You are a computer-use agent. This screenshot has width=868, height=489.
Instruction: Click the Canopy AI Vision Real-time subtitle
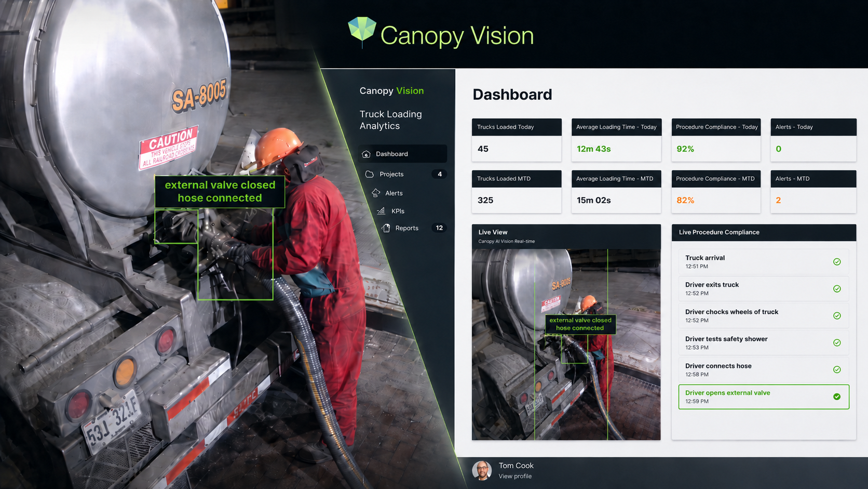(x=506, y=241)
